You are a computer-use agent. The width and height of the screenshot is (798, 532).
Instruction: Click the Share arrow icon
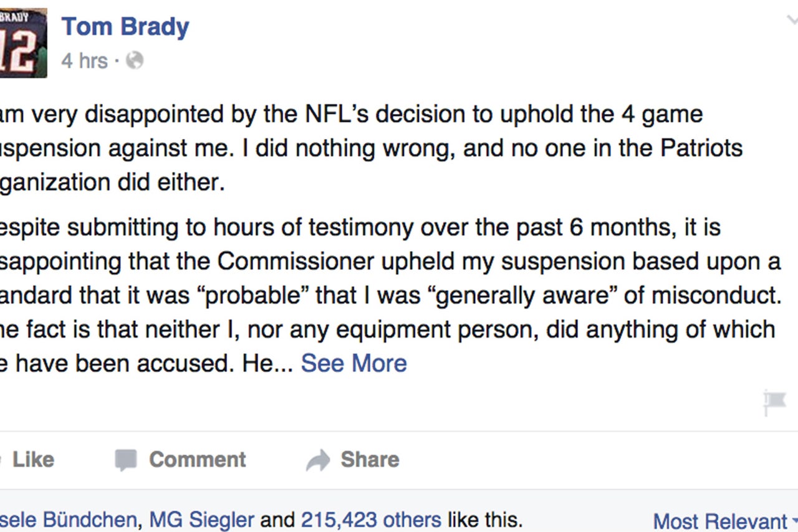tap(318, 460)
